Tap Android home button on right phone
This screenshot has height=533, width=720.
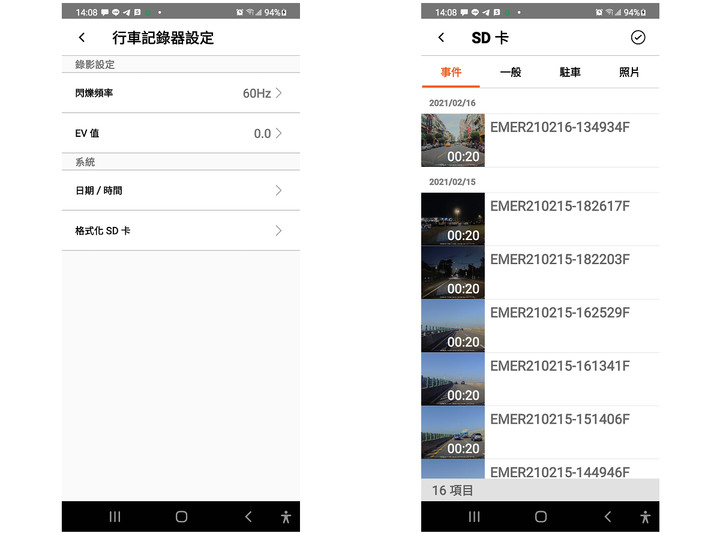click(x=541, y=517)
